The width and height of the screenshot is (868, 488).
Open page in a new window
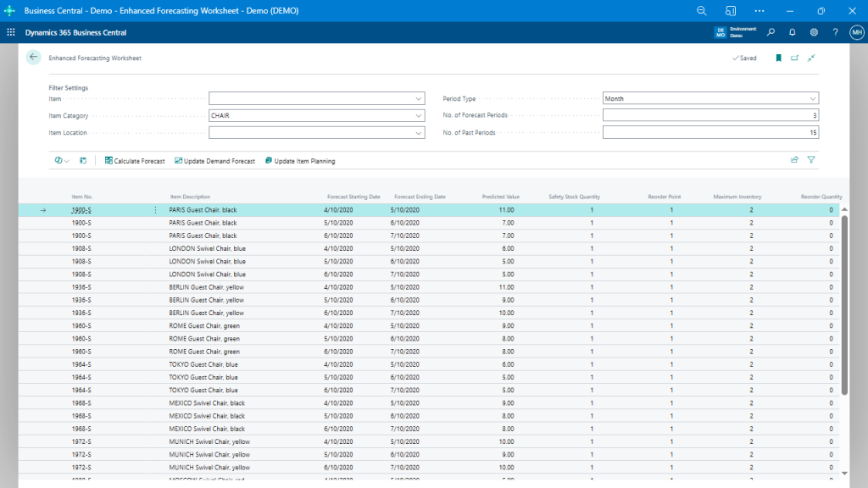[x=794, y=58]
